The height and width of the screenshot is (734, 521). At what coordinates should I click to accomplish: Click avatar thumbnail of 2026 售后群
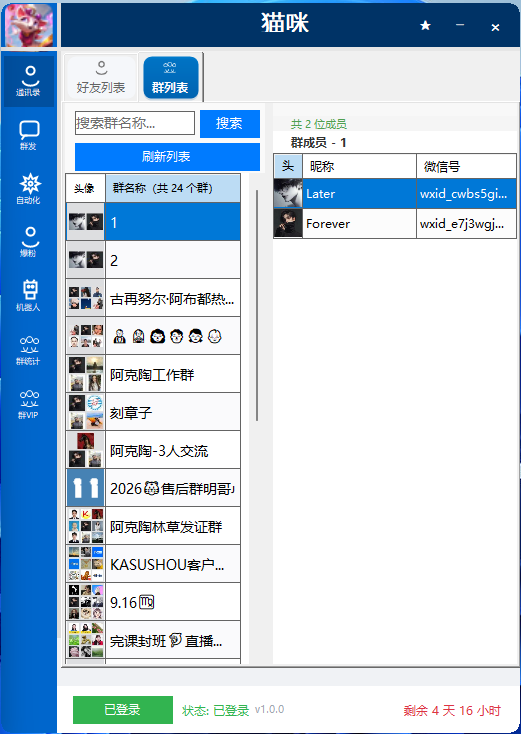click(x=86, y=488)
